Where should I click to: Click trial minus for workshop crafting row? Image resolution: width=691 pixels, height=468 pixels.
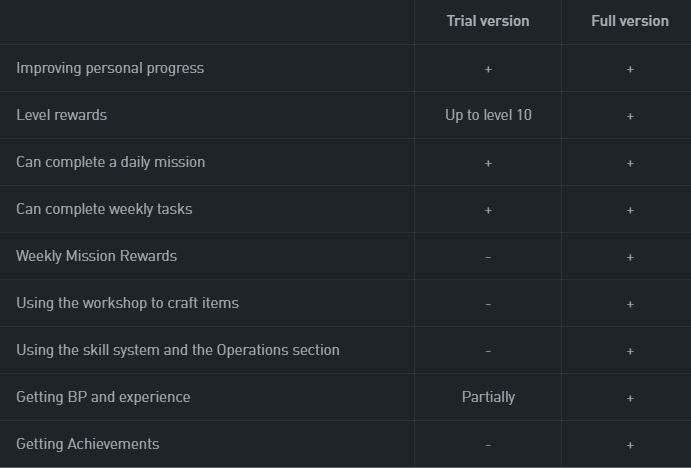[488, 305]
